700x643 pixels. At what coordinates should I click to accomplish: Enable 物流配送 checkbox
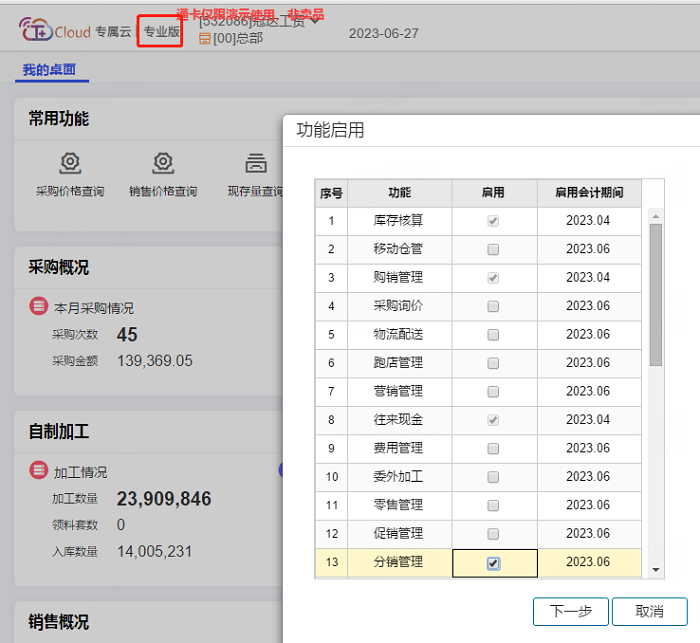493,335
